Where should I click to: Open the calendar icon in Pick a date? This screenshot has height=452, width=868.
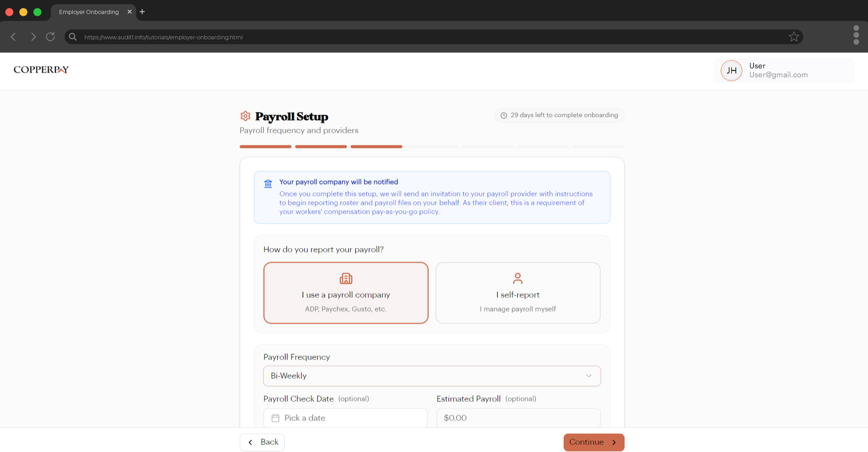point(275,418)
